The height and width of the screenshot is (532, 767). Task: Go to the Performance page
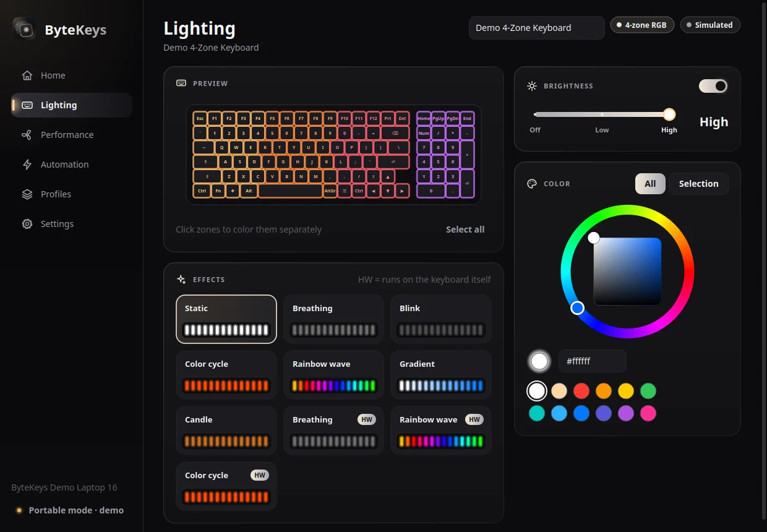coord(71,135)
